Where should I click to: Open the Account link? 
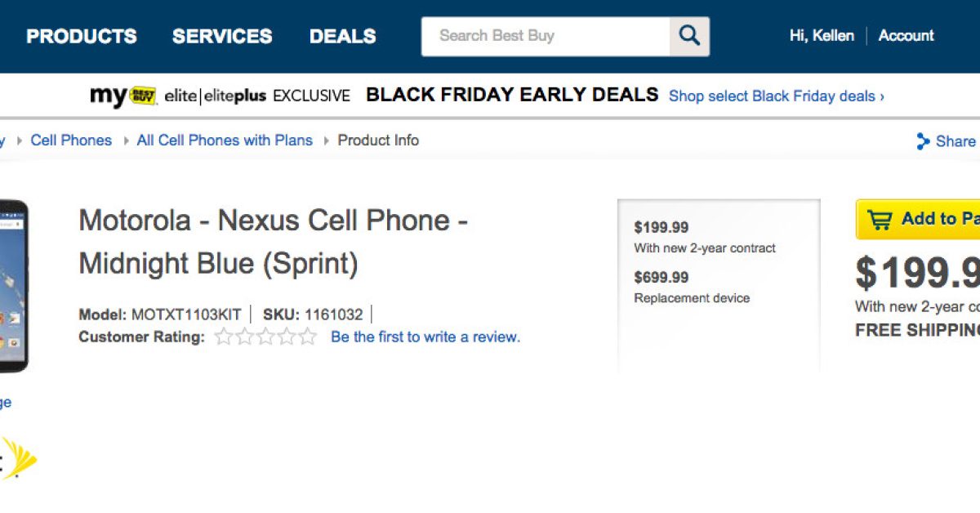(906, 36)
